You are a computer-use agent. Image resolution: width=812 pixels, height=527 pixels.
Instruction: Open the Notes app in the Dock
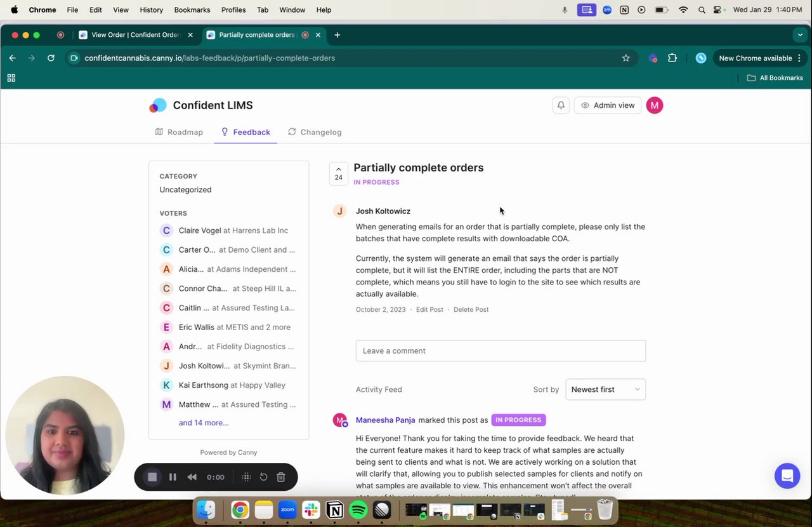264,510
